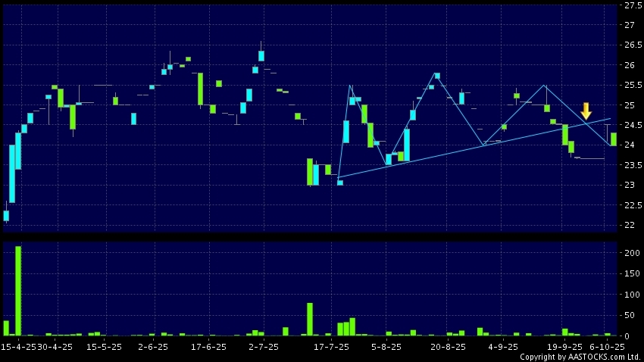Select the last green candlestick on the right
The width and height of the screenshot is (644, 362).
coord(613,139)
